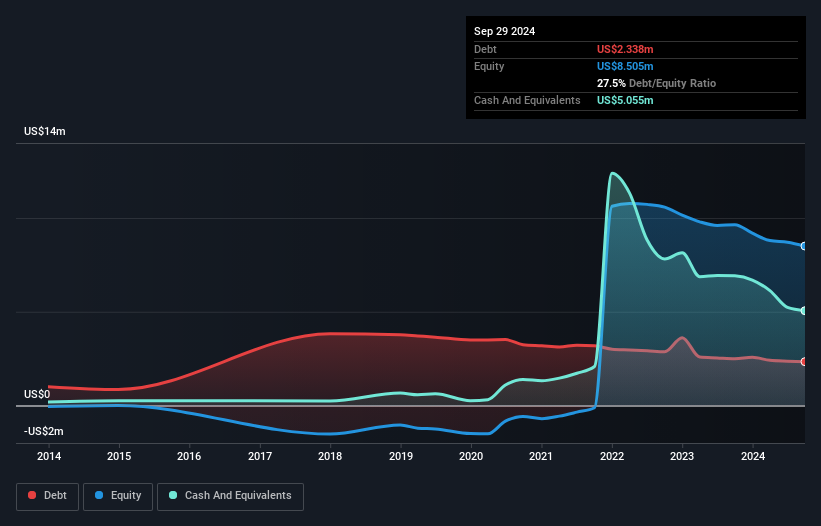This screenshot has width=821, height=526.
Task: Click the US$2.338m debt value
Action: (625, 49)
